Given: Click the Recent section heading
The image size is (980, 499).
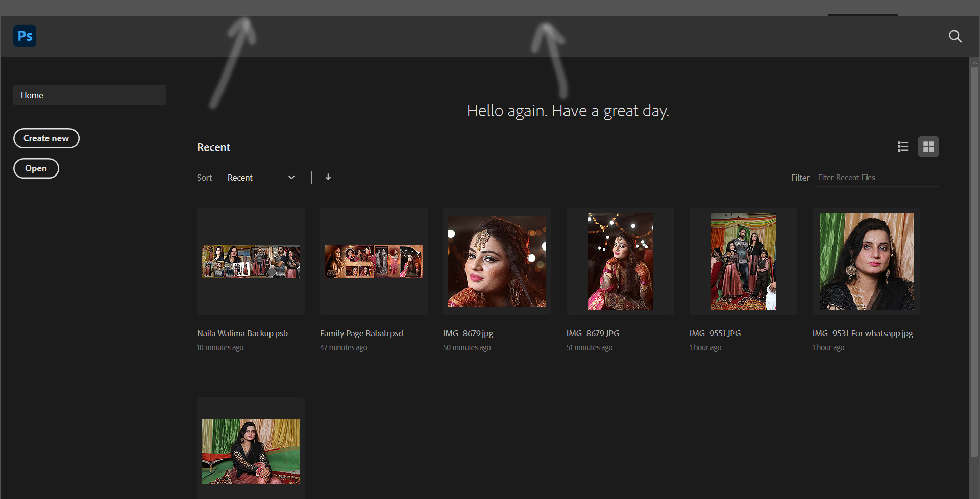Looking at the screenshot, I should pyautogui.click(x=213, y=147).
